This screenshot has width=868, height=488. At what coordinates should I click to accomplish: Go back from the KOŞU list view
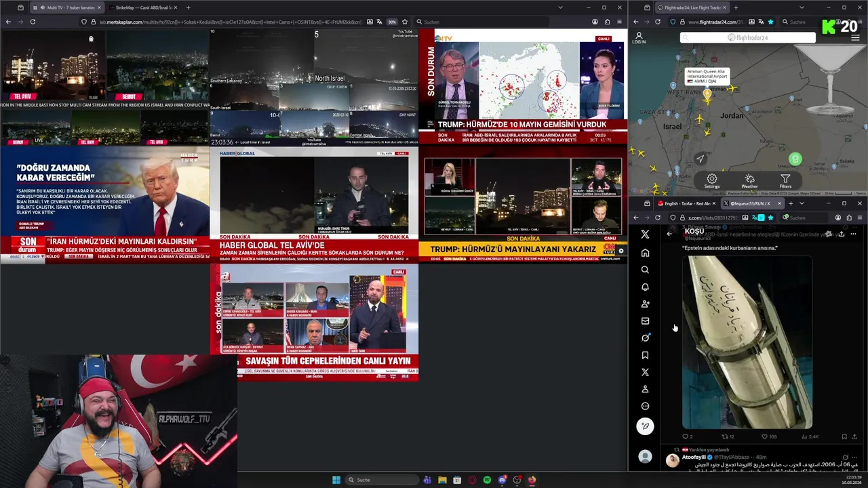pyautogui.click(x=669, y=233)
